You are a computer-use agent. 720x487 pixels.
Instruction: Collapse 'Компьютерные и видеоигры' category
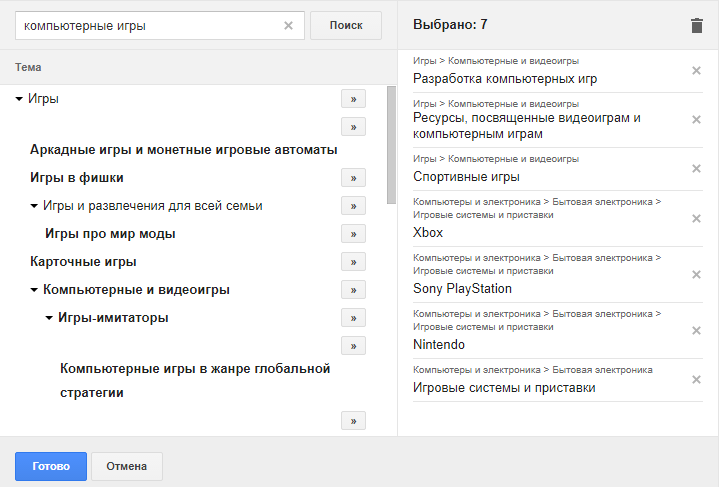click(x=35, y=290)
